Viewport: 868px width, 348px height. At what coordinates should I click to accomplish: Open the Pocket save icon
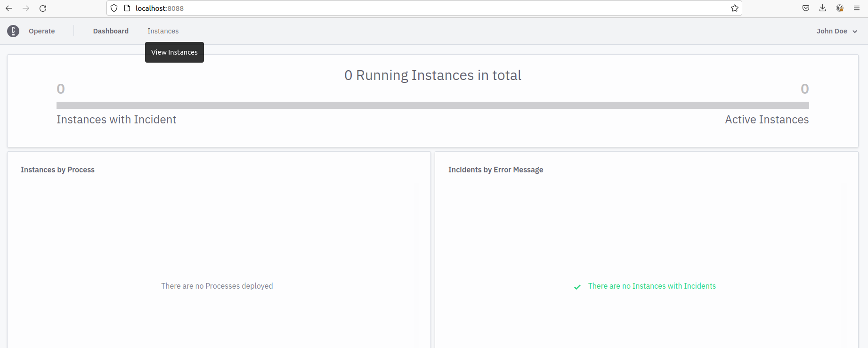tap(806, 8)
